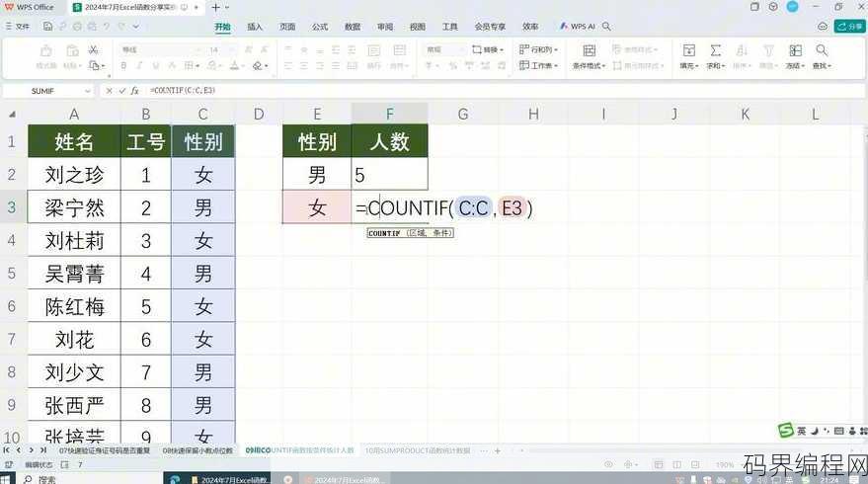Select row 5 header
Viewport: 868px width, 484px height.
click(12, 274)
